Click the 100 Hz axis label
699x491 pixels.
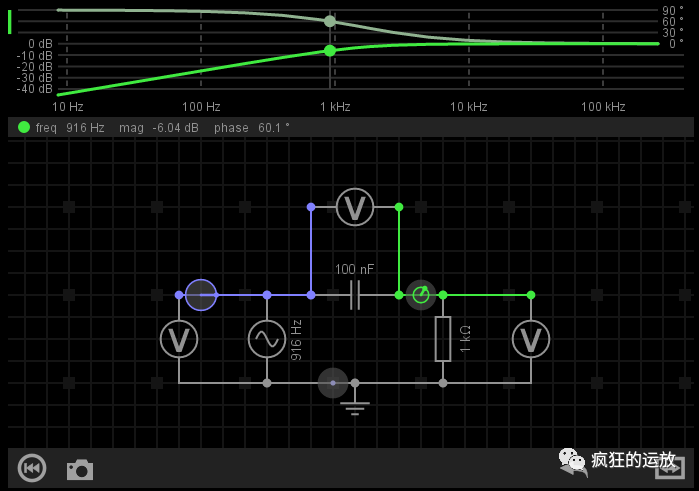click(x=201, y=107)
